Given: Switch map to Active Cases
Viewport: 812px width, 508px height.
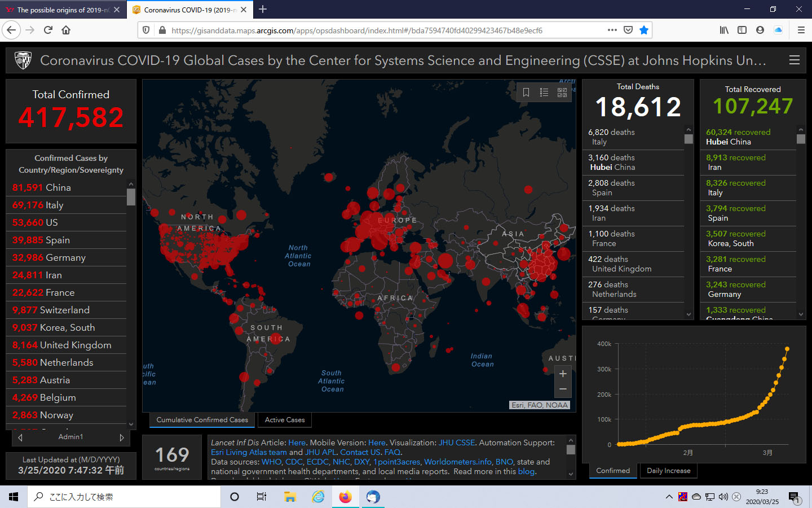Looking at the screenshot, I should pyautogui.click(x=285, y=420).
